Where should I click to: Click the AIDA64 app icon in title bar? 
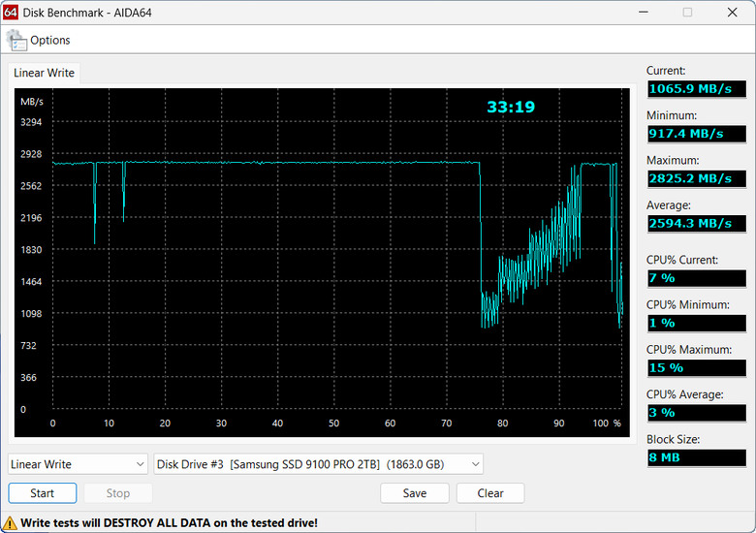pos(10,13)
